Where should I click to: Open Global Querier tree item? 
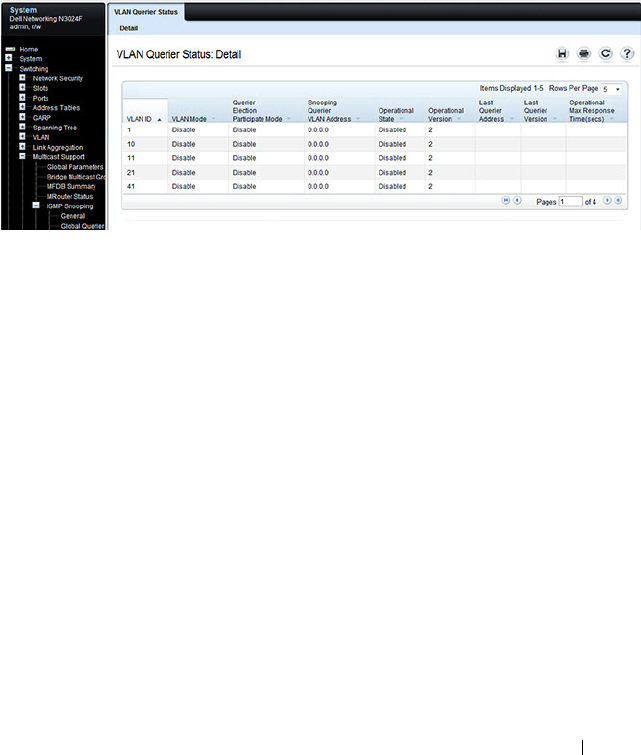tap(82, 226)
